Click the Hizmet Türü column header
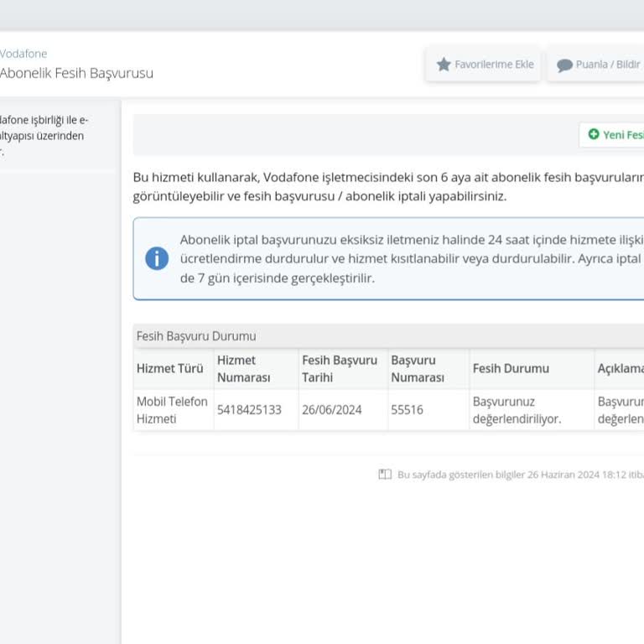644x644 pixels. pyautogui.click(x=169, y=369)
